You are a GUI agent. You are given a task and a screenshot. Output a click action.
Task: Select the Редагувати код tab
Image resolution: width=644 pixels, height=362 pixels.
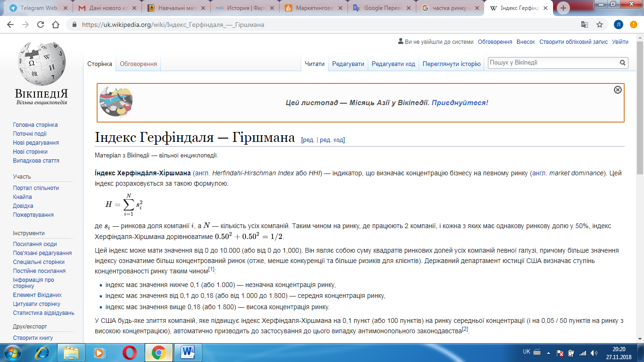point(393,64)
